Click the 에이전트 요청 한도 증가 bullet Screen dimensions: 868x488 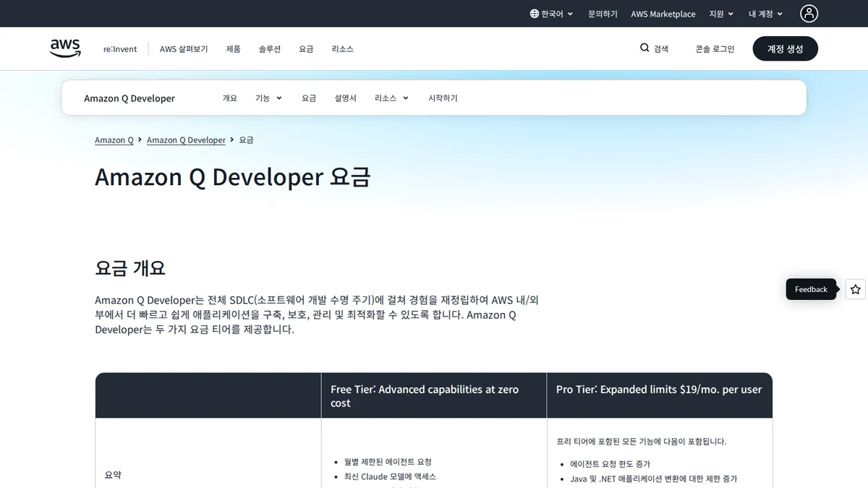pos(610,464)
